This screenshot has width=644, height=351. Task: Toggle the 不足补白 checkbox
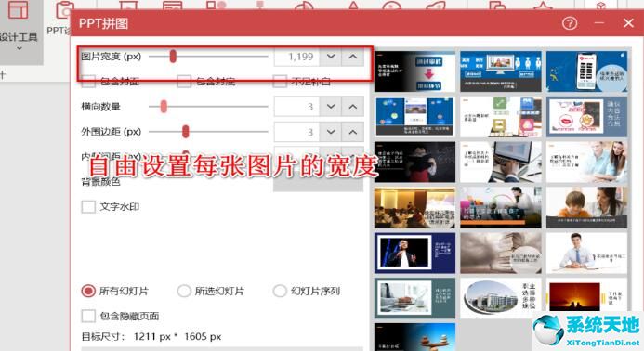(x=280, y=82)
